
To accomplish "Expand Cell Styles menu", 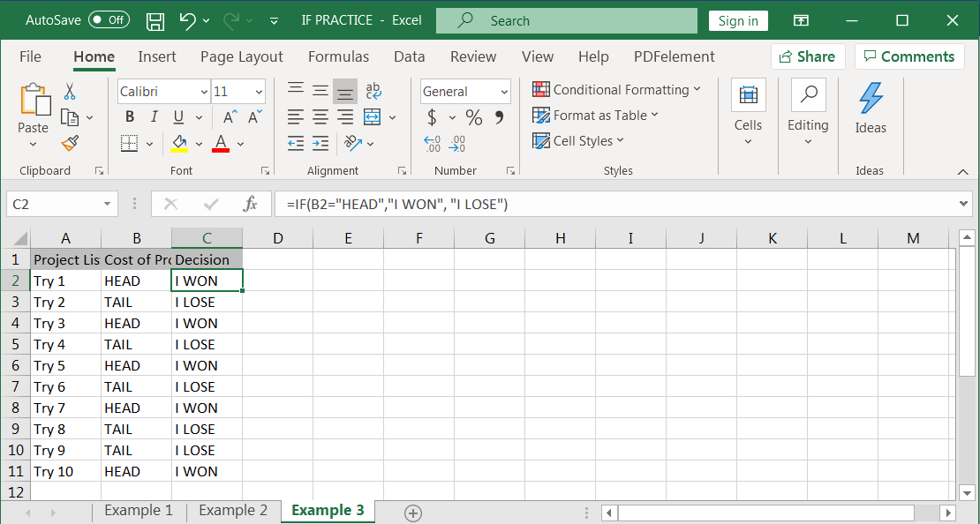I will pos(578,141).
